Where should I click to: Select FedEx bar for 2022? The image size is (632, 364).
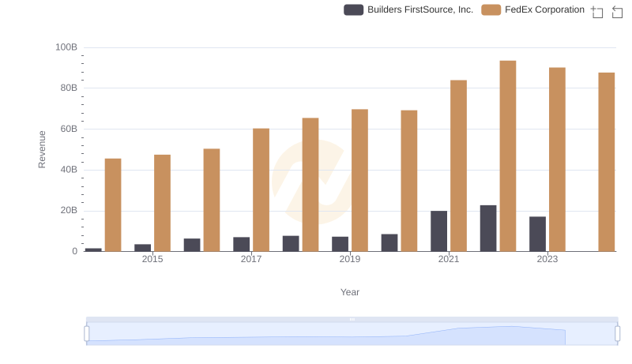508,156
